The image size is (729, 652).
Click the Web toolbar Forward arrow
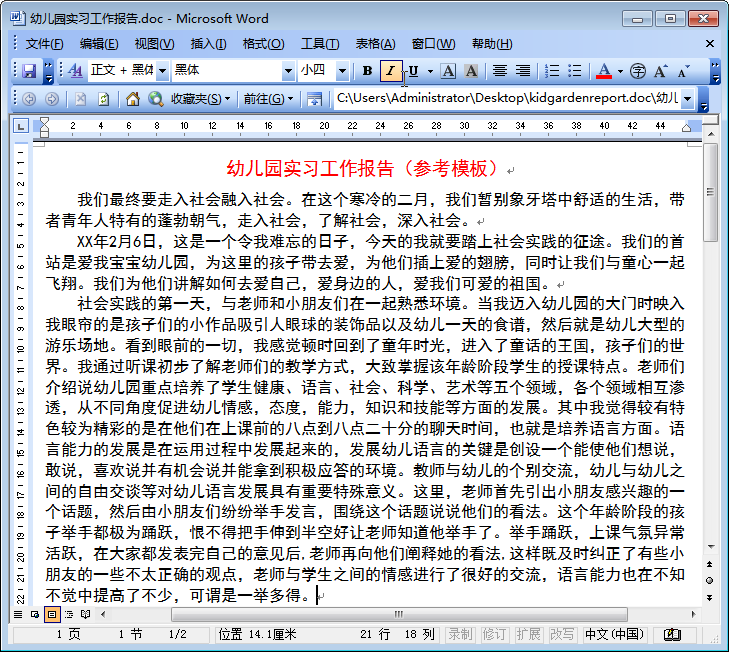pyautogui.click(x=52, y=99)
